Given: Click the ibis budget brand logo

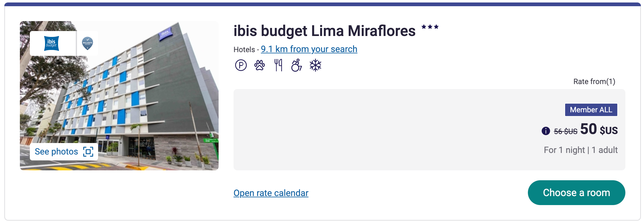Looking at the screenshot, I should click(52, 43).
